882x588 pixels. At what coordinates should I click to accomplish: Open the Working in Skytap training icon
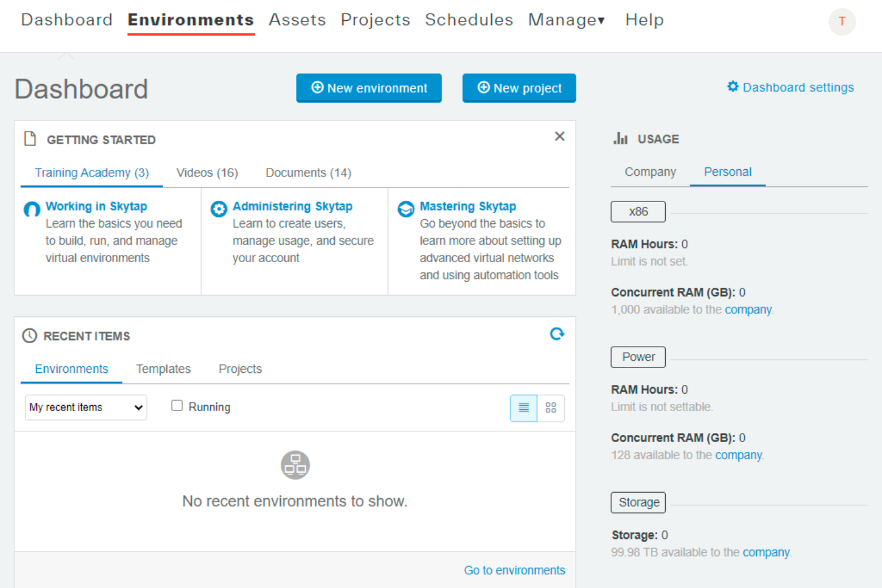click(32, 209)
